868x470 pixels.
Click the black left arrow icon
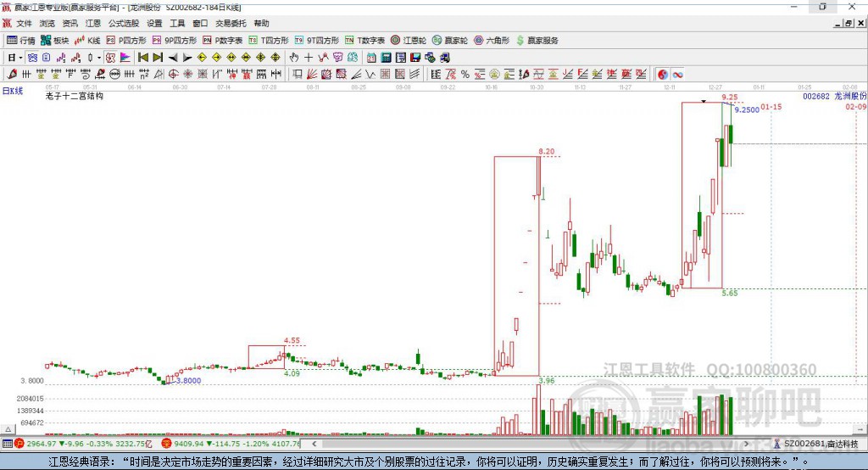click(x=173, y=58)
